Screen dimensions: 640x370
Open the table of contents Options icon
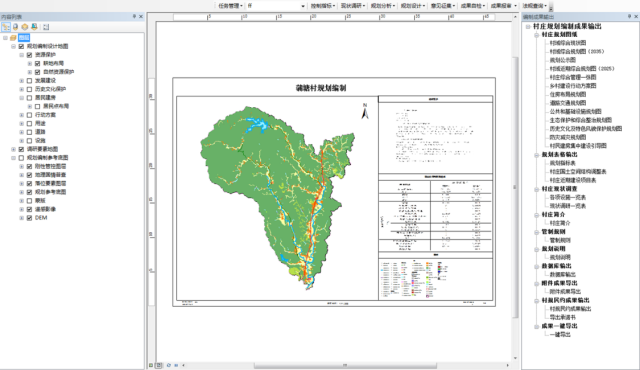coord(46,27)
